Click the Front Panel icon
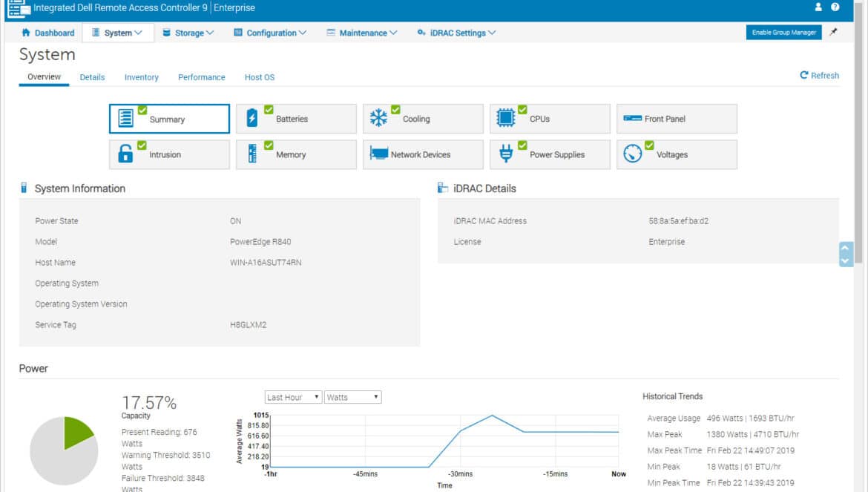868x492 pixels. [632, 119]
